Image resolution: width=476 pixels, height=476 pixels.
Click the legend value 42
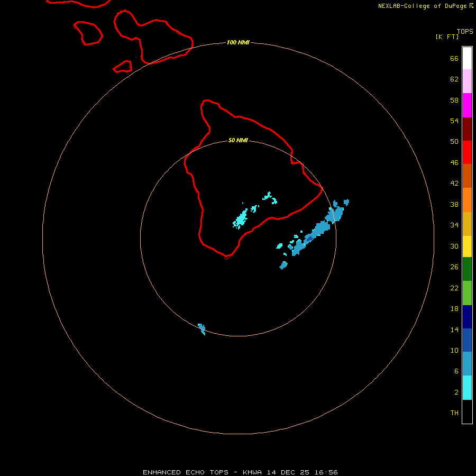click(x=454, y=184)
